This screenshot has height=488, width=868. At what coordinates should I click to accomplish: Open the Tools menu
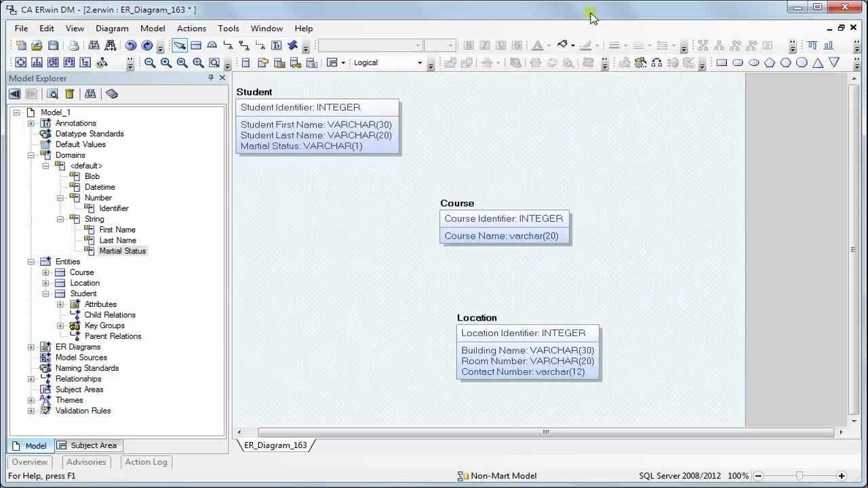pyautogui.click(x=229, y=28)
